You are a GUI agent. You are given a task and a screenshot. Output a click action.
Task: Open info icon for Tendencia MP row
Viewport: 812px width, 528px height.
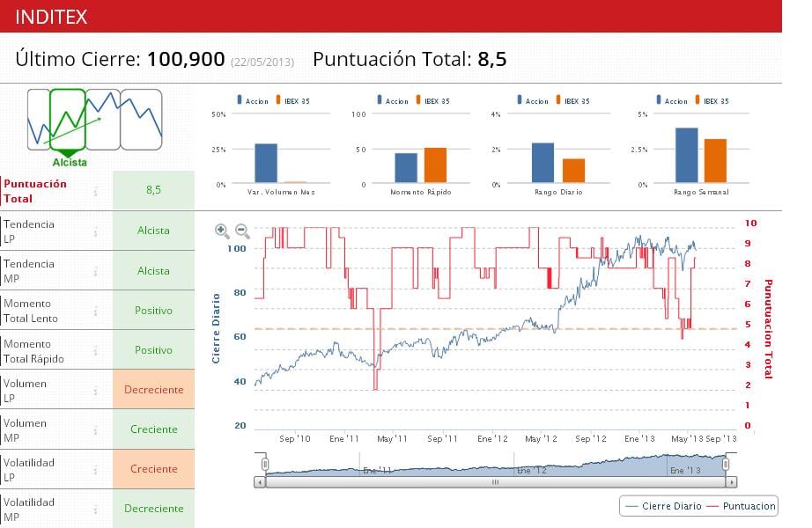(x=96, y=271)
